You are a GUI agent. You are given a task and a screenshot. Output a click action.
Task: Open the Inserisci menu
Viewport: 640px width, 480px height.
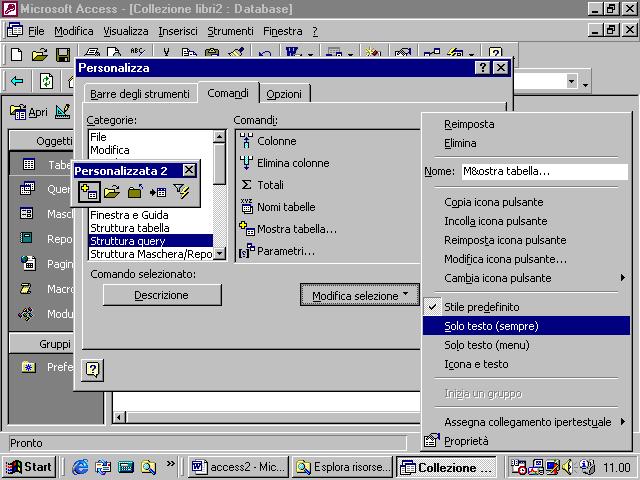(178, 31)
